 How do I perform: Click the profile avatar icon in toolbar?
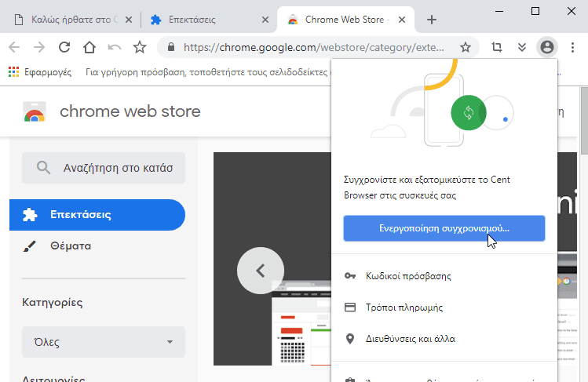click(546, 47)
